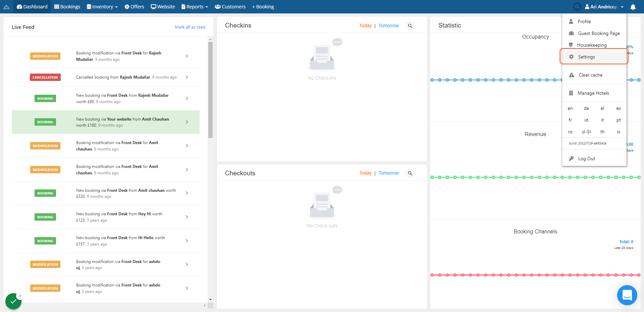Open the notifications bell

633,7
